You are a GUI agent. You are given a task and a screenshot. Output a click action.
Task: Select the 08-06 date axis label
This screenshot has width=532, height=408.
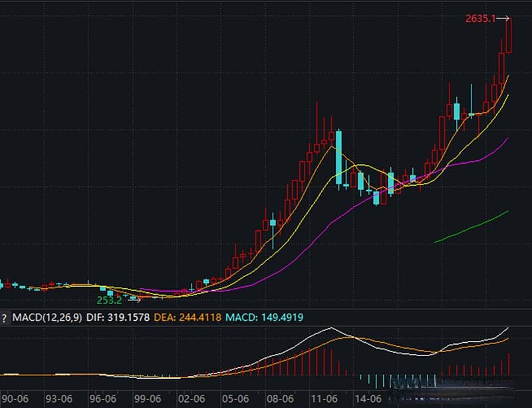279,399
